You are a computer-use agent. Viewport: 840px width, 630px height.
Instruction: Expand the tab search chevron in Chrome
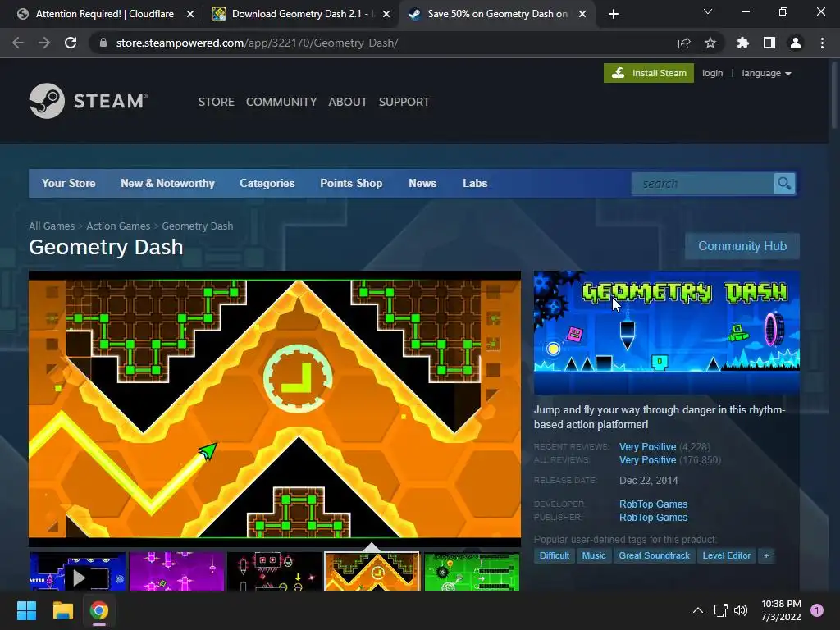[708, 11]
